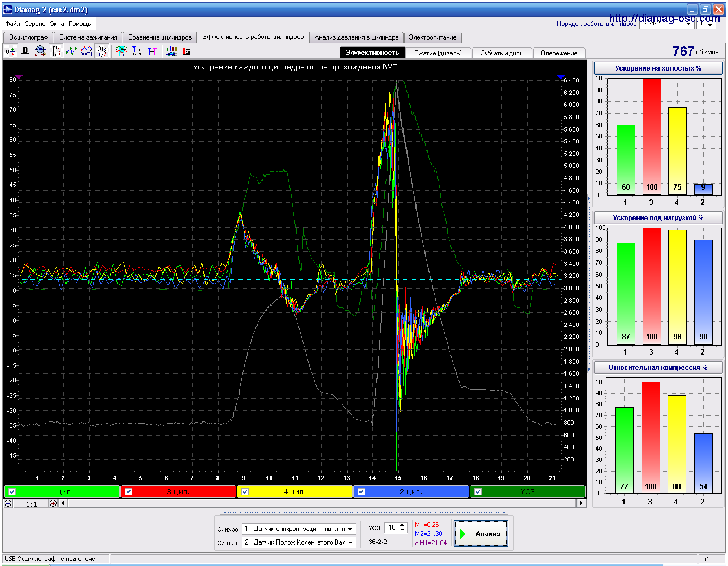Click the Ускорение на холостых % header
728x566 pixels.
pos(658,68)
